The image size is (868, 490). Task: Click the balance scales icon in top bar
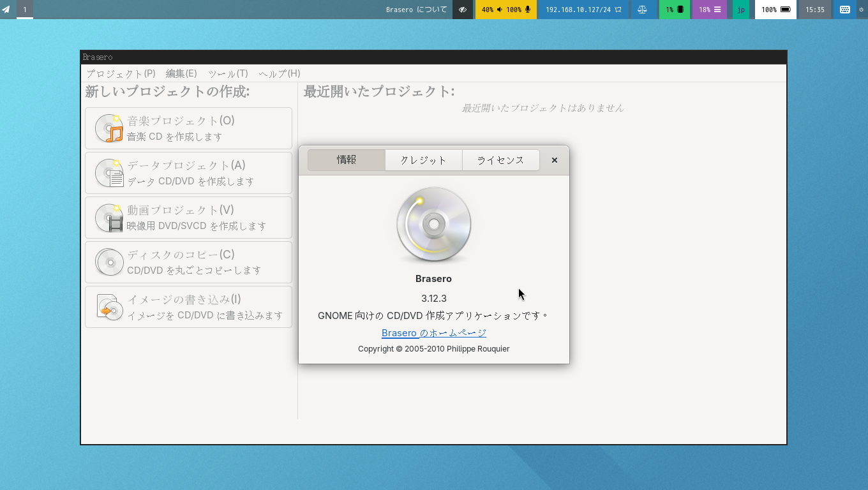click(642, 10)
